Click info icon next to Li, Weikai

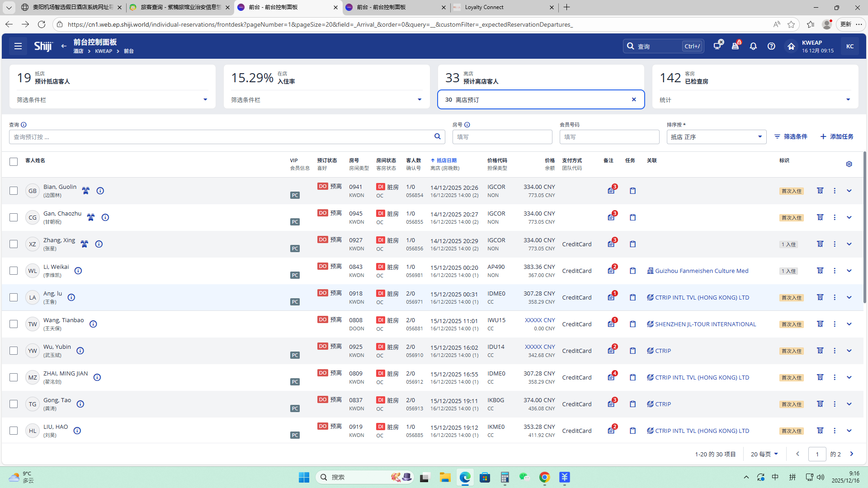(x=78, y=271)
